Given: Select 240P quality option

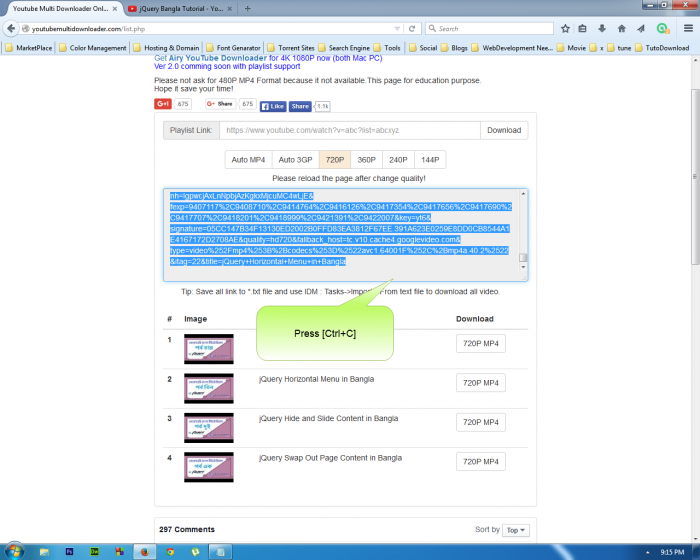Looking at the screenshot, I should tap(398, 160).
